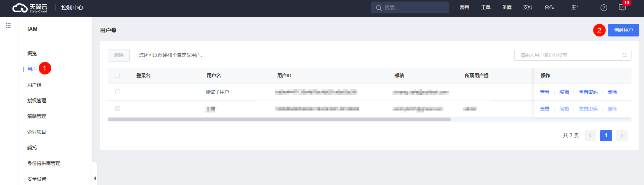Click the magnifier icon in user search box
The image size is (644, 185).
[x=625, y=55]
